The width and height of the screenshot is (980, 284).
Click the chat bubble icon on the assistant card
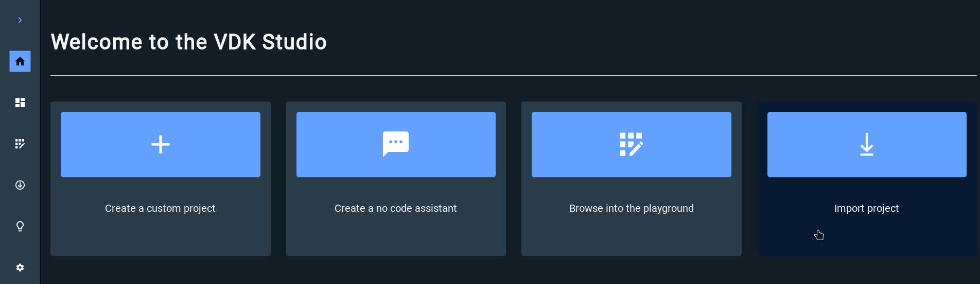click(x=396, y=144)
